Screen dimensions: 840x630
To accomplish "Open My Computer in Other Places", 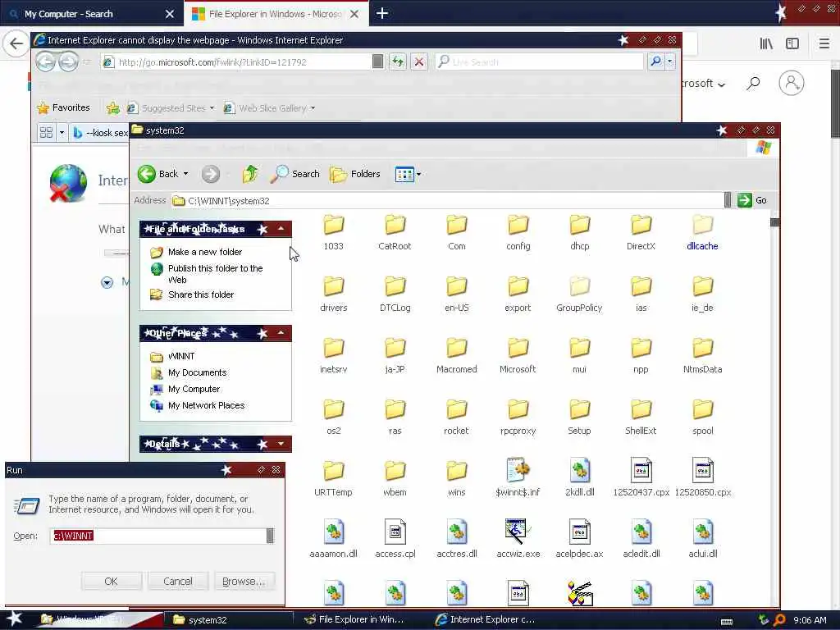I will (x=194, y=390).
